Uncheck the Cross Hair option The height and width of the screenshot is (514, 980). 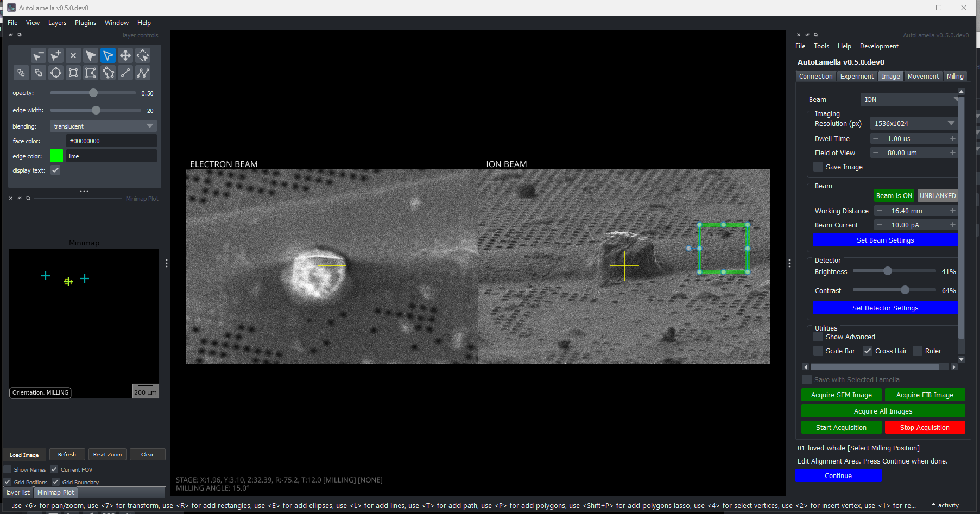pyautogui.click(x=868, y=351)
